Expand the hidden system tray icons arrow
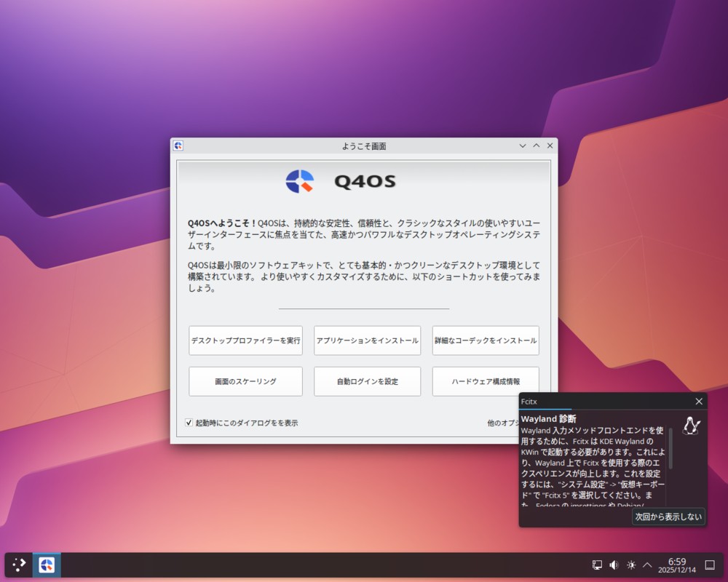 coord(646,565)
